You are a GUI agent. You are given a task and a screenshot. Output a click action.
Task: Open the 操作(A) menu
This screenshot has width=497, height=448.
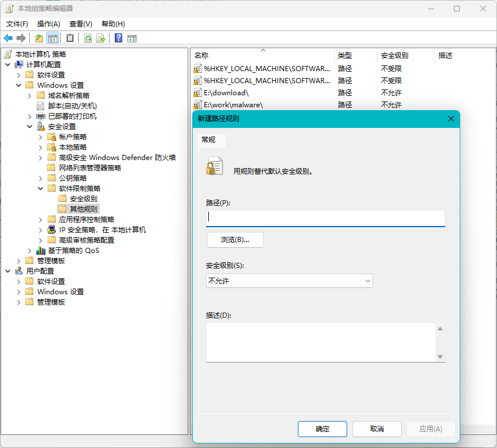point(49,24)
